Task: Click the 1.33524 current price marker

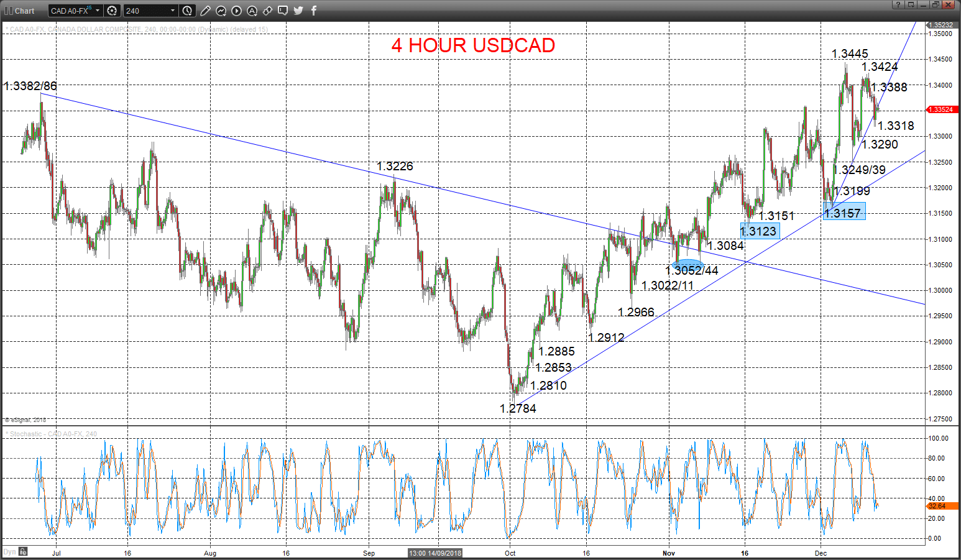Action: (x=941, y=109)
